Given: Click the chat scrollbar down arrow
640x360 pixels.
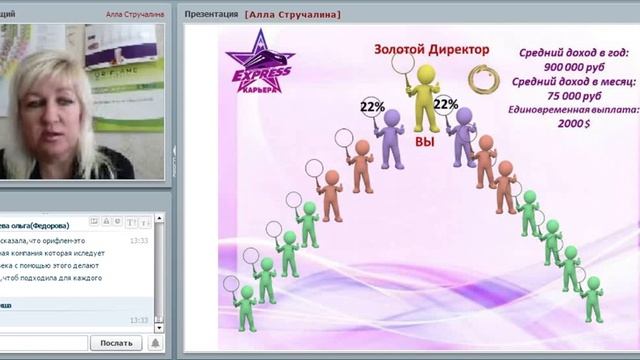Looking at the screenshot, I should tap(159, 327).
